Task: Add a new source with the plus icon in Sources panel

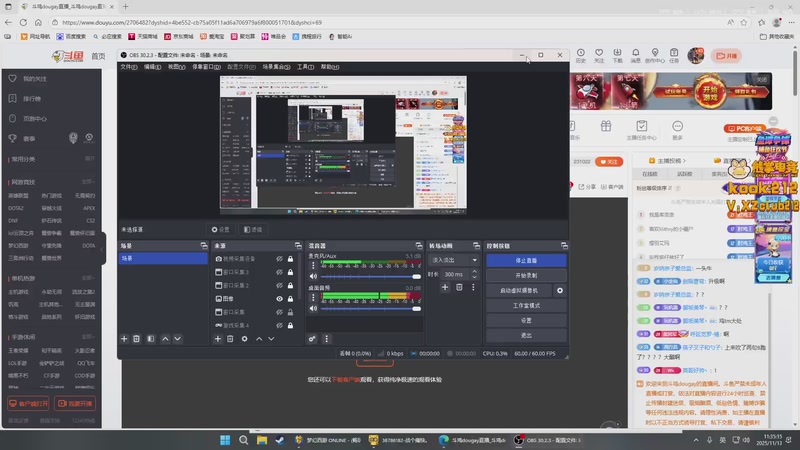Action: pos(218,339)
